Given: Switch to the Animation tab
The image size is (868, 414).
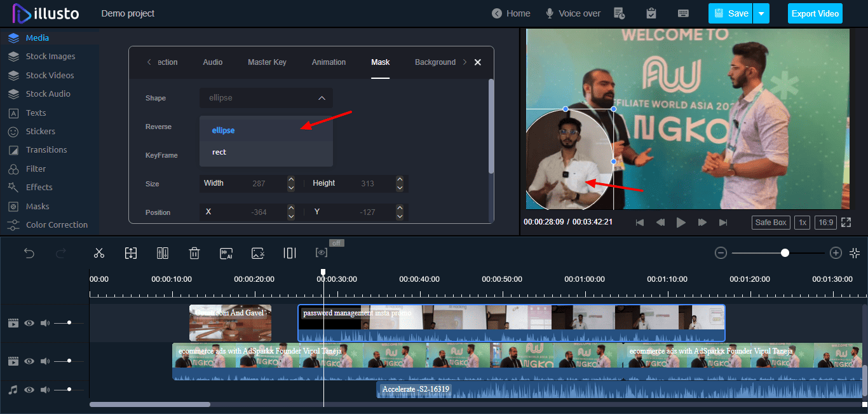Looking at the screenshot, I should [329, 62].
